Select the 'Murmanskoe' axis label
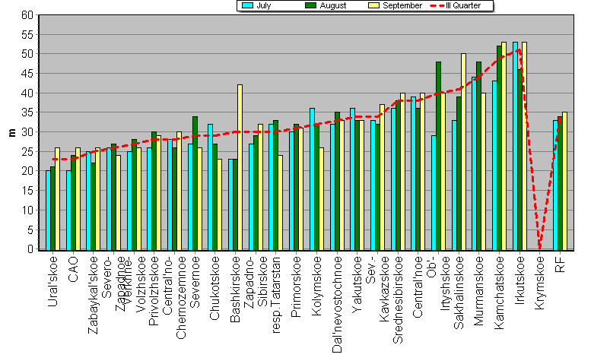Screen dimensions: 591x364 pos(478,291)
